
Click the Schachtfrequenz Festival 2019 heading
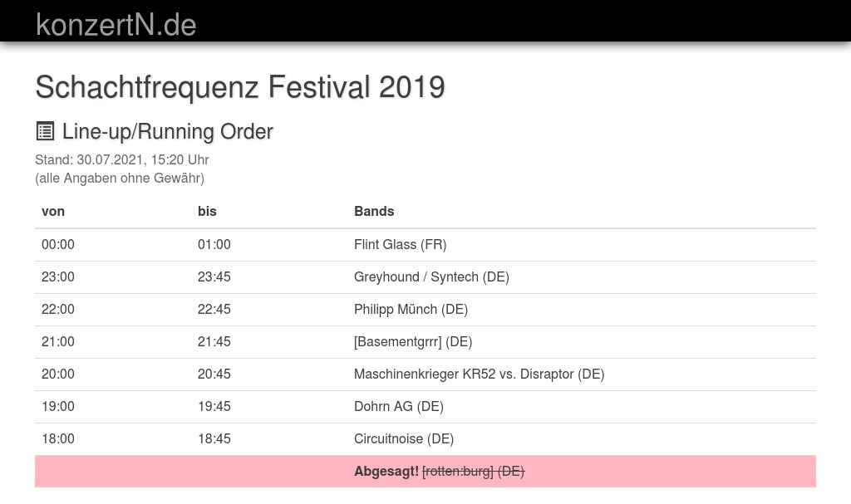click(x=239, y=86)
